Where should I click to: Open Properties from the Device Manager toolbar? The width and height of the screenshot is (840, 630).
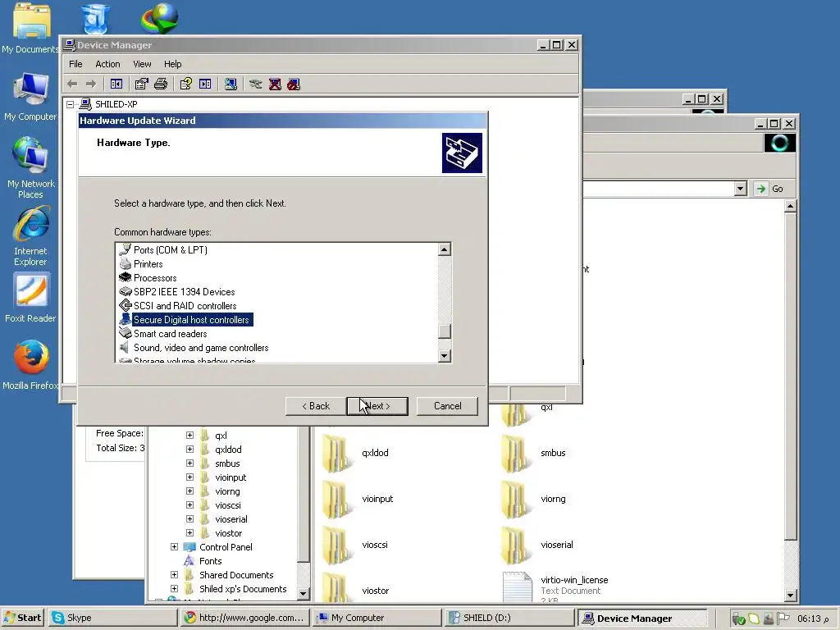(141, 84)
